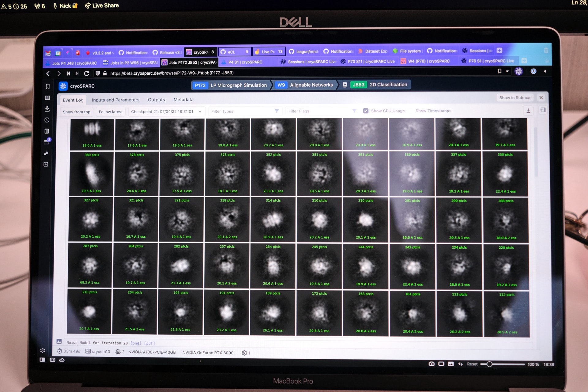This screenshot has height=392, width=588.
Task: Open settings gear at sidebar bottom
Action: (x=43, y=350)
